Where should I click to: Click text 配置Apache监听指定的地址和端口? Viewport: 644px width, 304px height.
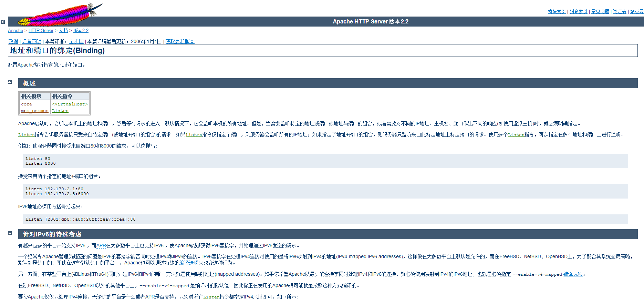(46, 65)
